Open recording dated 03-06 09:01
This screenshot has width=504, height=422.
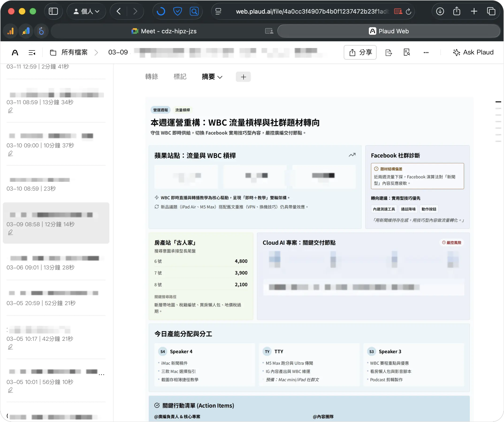pos(56,263)
